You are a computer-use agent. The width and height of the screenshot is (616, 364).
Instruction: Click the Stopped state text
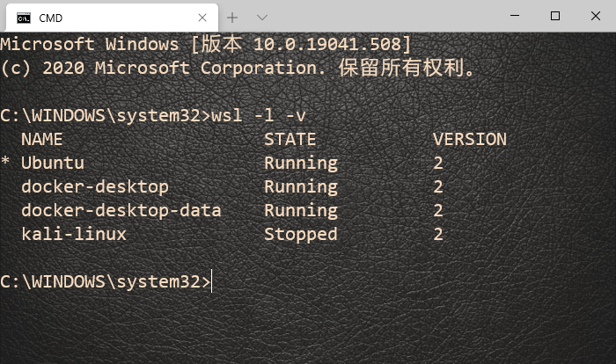[301, 235]
